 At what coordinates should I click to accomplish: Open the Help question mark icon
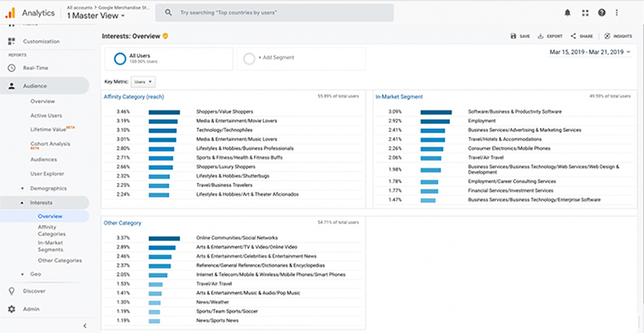[x=602, y=13]
